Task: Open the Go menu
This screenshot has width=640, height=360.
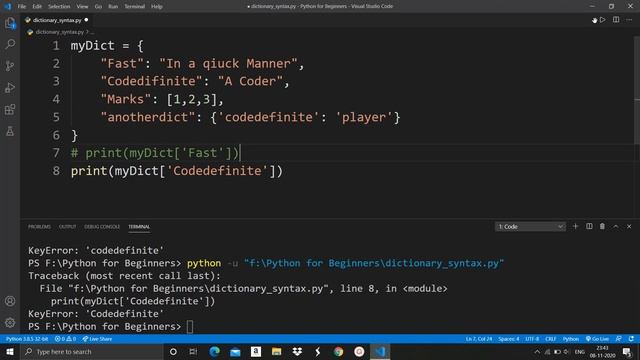Action: pyautogui.click(x=98, y=7)
